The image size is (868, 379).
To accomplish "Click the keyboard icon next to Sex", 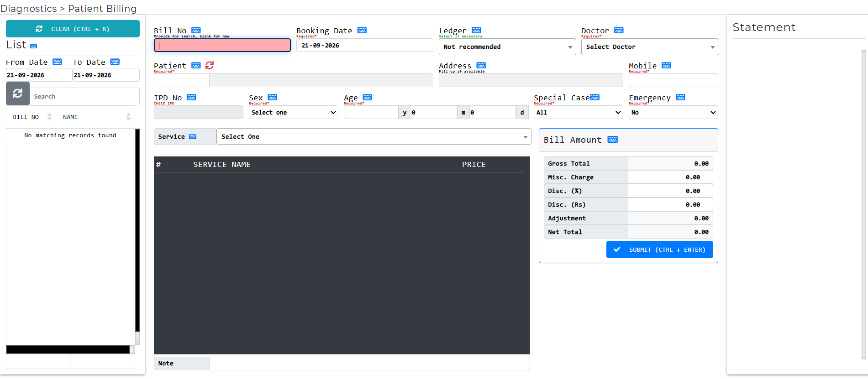I will [273, 98].
